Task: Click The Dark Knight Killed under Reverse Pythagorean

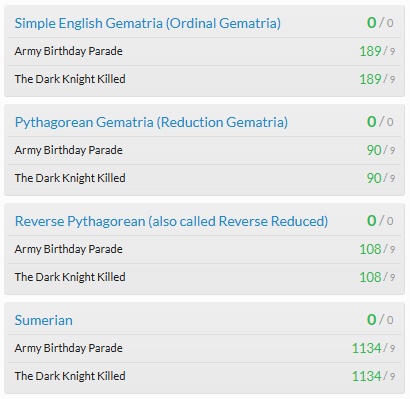Action: [70, 277]
